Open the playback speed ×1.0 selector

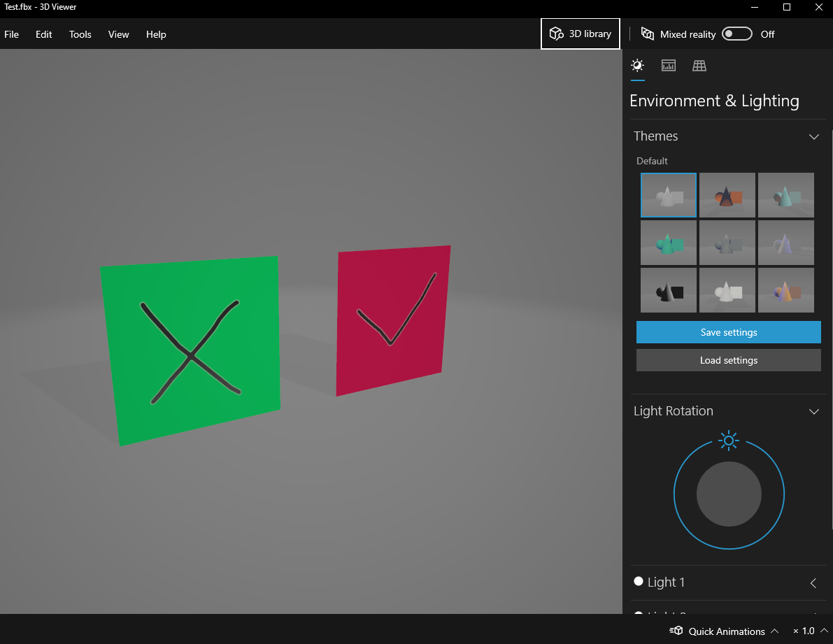coord(809,631)
